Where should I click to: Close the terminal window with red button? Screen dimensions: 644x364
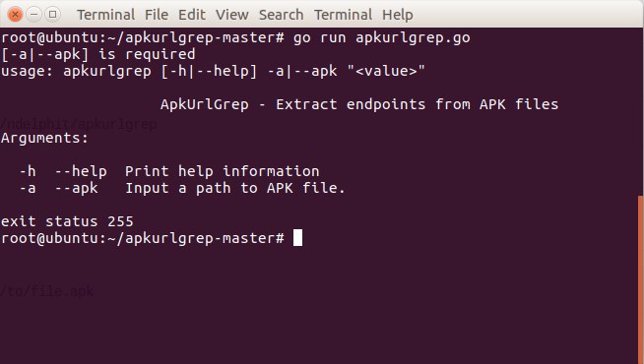[15, 15]
